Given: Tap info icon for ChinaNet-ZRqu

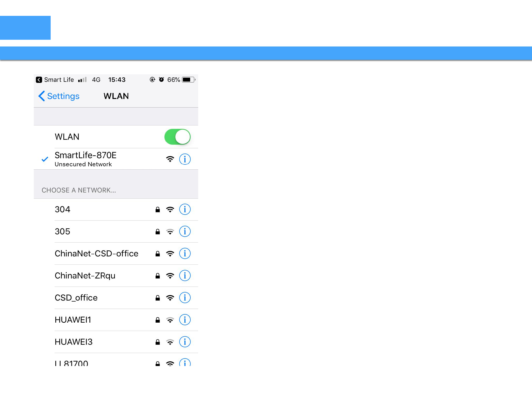Looking at the screenshot, I should 185,276.
